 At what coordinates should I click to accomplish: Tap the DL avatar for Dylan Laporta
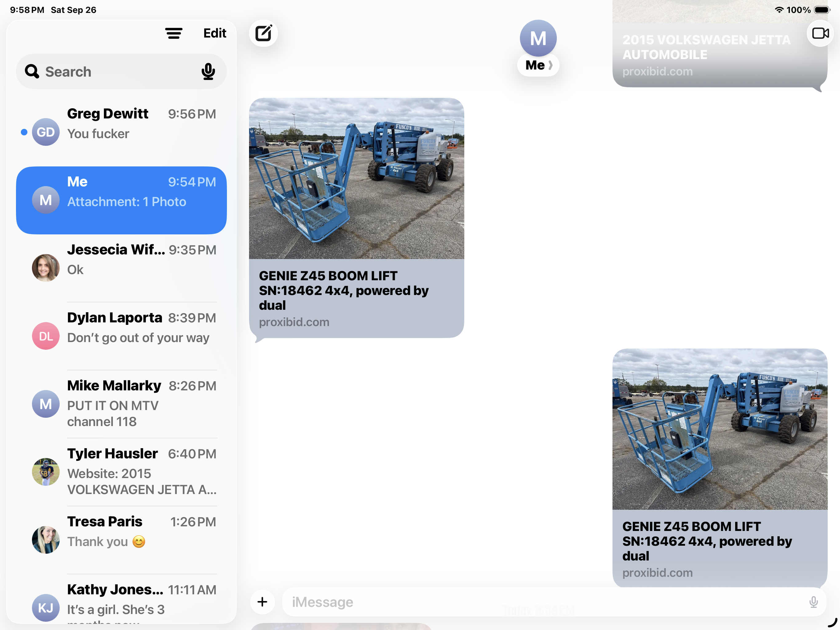click(x=46, y=336)
